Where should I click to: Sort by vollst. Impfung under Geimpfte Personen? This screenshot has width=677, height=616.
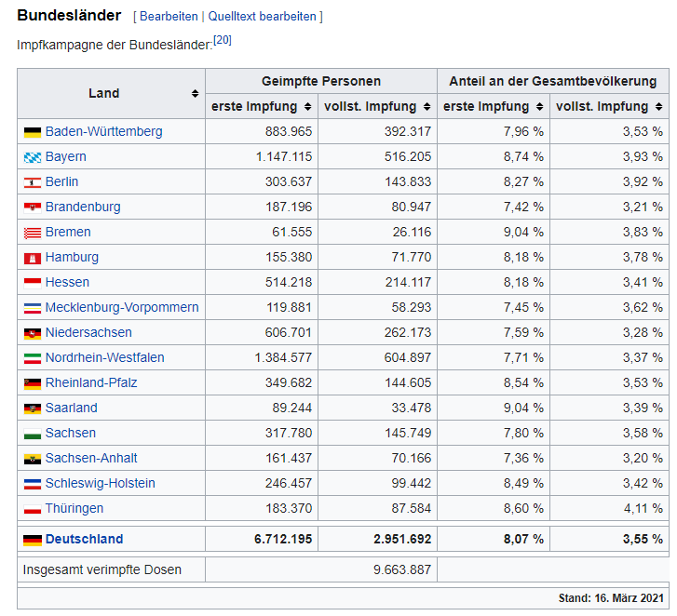[x=427, y=107]
